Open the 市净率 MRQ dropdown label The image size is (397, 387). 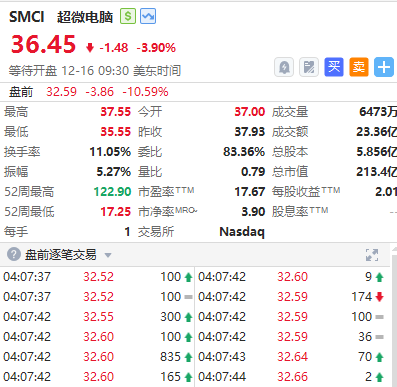coord(168,211)
